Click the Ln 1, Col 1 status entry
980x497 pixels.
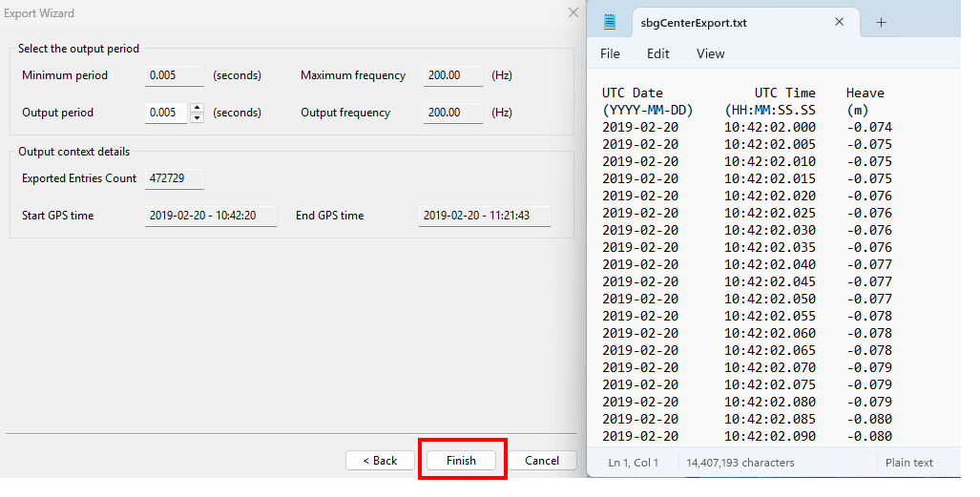pyautogui.click(x=633, y=463)
